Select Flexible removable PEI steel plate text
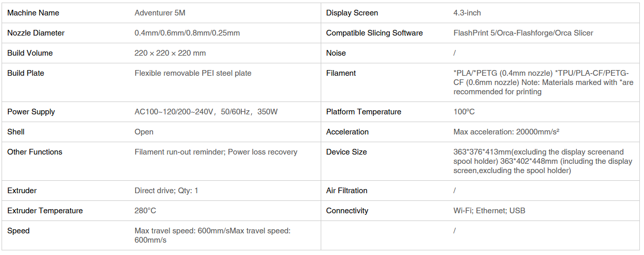Image resolution: width=644 pixels, height=255 pixels. click(193, 73)
